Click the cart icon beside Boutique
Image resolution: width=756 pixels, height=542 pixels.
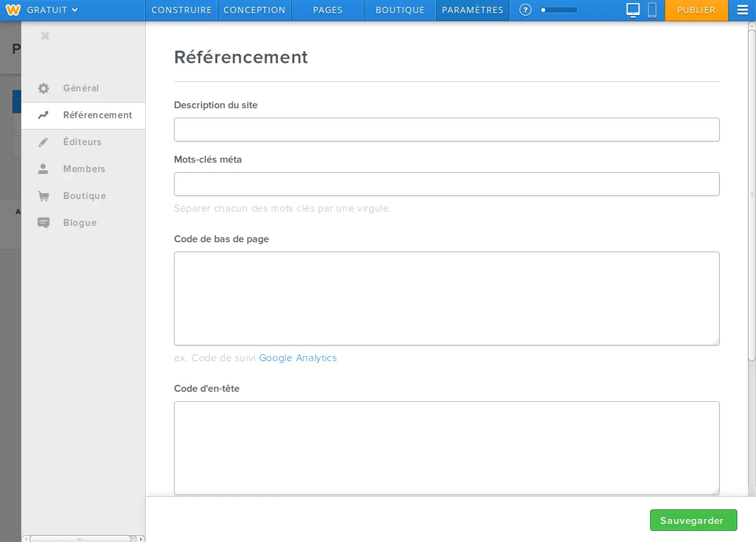tap(43, 196)
